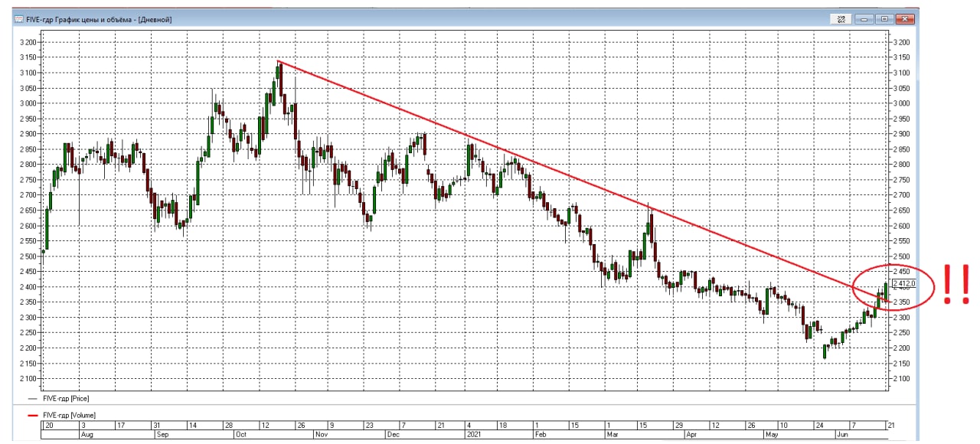Click the window title 'График цены и объёма'
The image size is (980, 444).
tap(93, 19)
